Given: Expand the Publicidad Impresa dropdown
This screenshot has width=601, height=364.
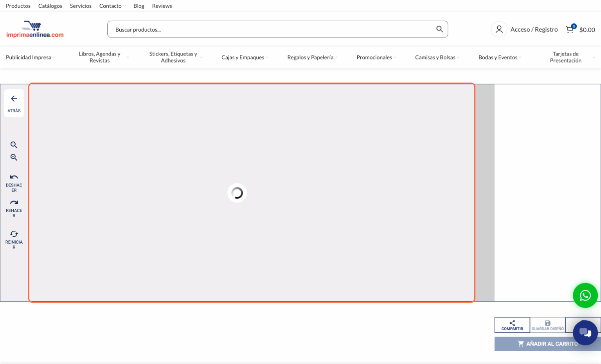Looking at the screenshot, I should [x=31, y=57].
